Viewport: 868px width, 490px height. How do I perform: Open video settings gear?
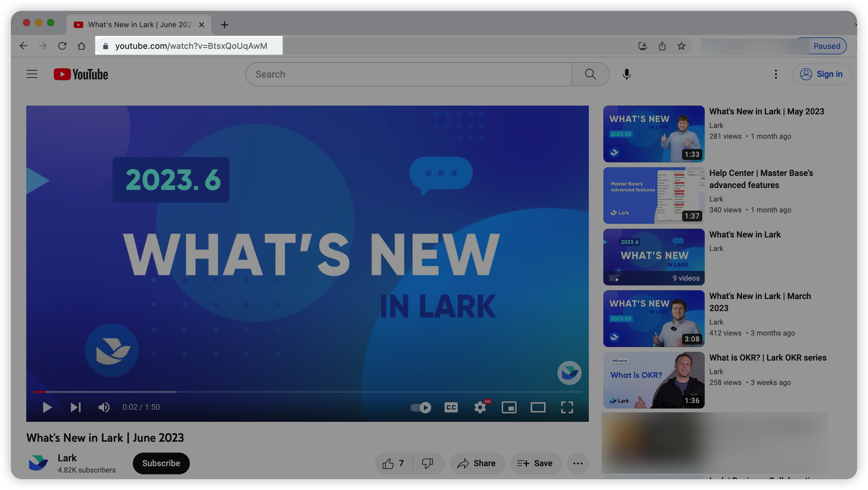point(480,408)
